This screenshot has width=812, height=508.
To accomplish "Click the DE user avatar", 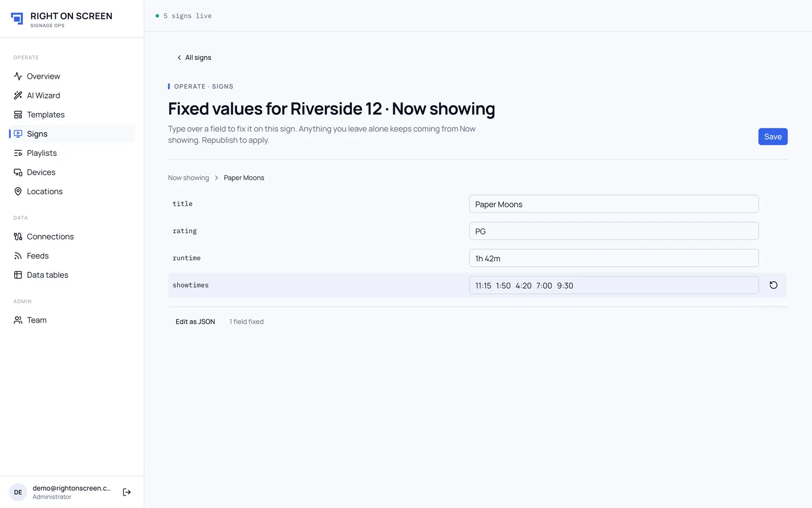I will (18, 492).
